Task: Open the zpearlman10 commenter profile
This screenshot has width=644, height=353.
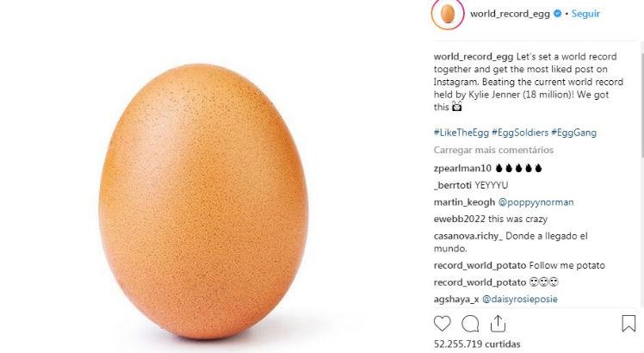Action: (x=462, y=168)
